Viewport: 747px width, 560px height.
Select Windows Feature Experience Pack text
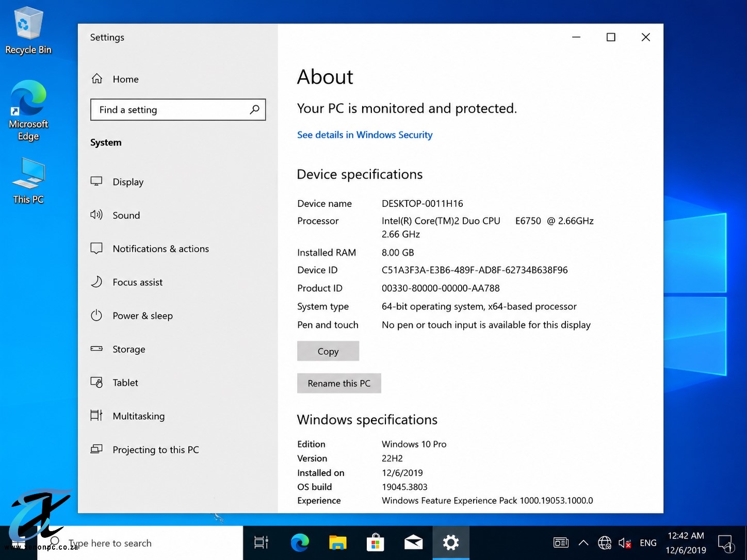488,501
